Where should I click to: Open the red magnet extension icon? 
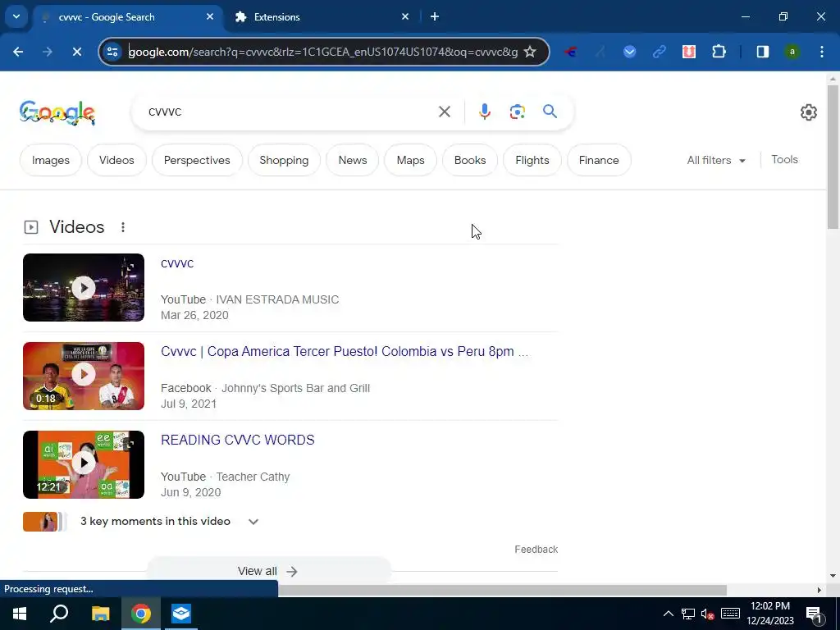[x=689, y=52]
